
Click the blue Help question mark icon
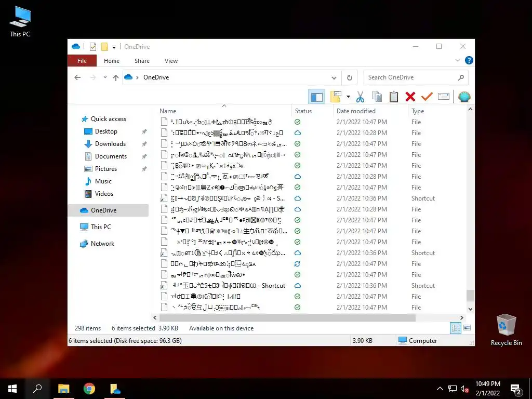coord(469,60)
